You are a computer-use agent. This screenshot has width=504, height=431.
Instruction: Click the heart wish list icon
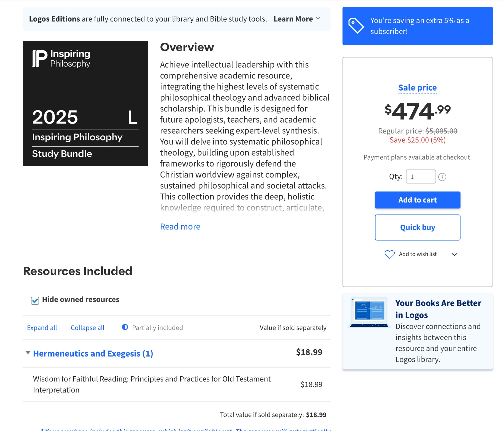pos(389,254)
